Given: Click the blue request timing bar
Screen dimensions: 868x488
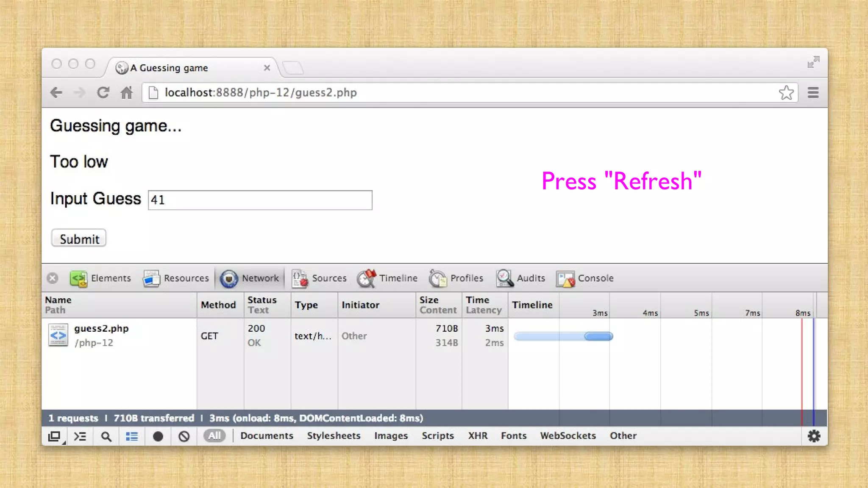Looking at the screenshot, I should point(563,336).
